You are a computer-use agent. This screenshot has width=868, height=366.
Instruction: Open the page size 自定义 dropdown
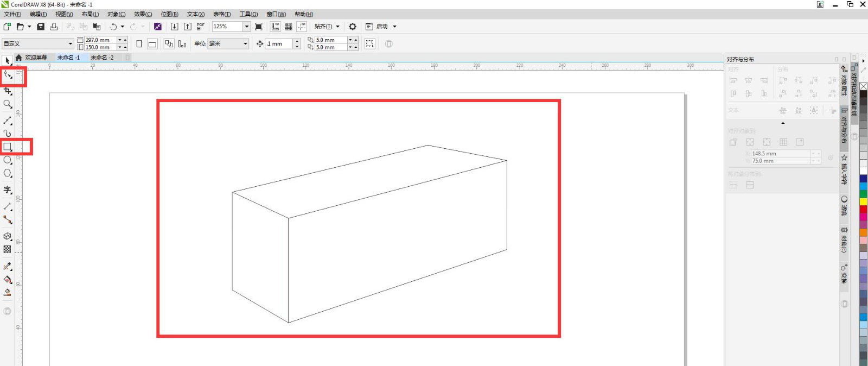click(70, 44)
